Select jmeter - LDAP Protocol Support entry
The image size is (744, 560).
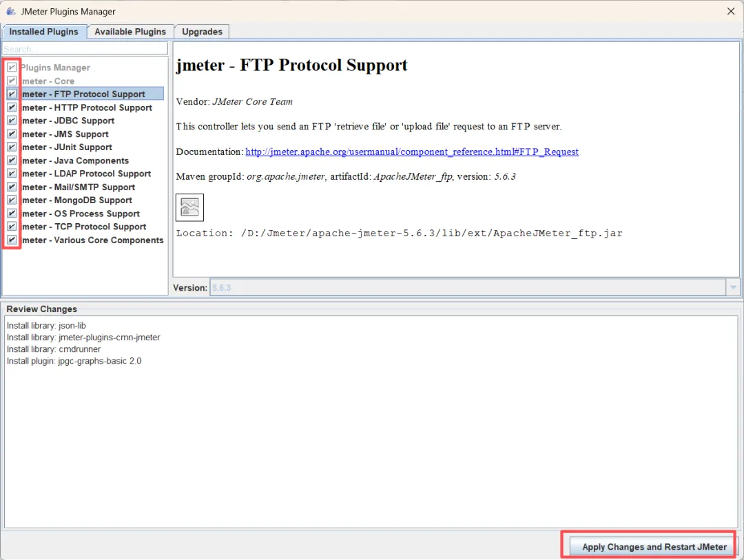pyautogui.click(x=86, y=174)
